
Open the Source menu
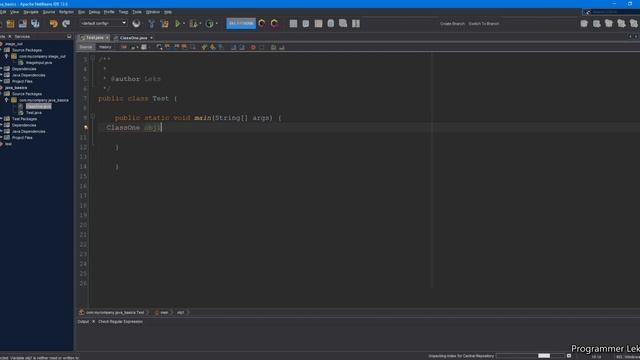[49, 12]
